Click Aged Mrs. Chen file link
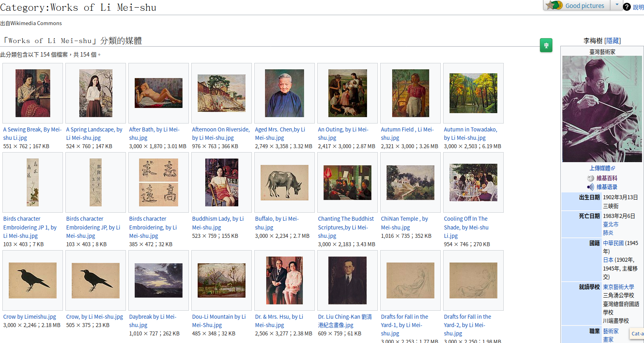Image resolution: width=644 pixels, height=343 pixels. click(x=280, y=133)
